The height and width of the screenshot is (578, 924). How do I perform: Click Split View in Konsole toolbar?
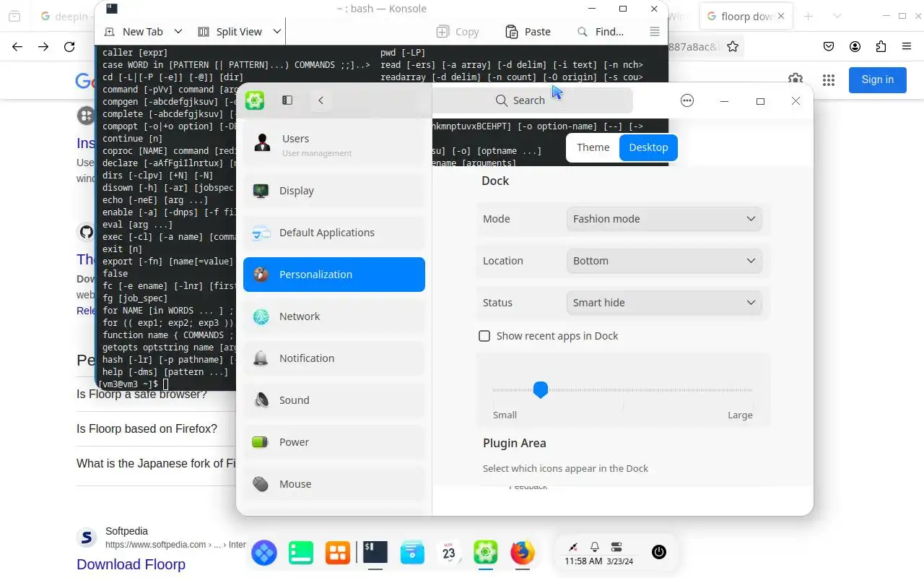click(x=230, y=32)
